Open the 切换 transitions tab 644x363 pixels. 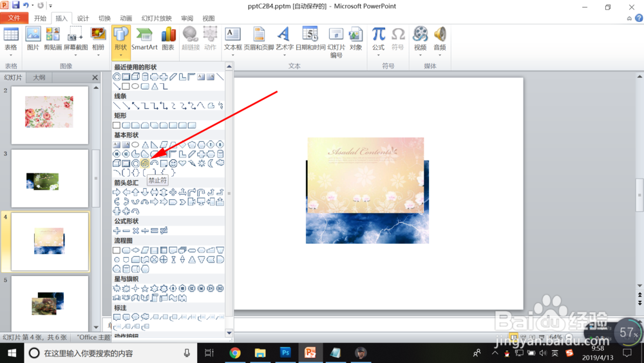pyautogui.click(x=104, y=18)
